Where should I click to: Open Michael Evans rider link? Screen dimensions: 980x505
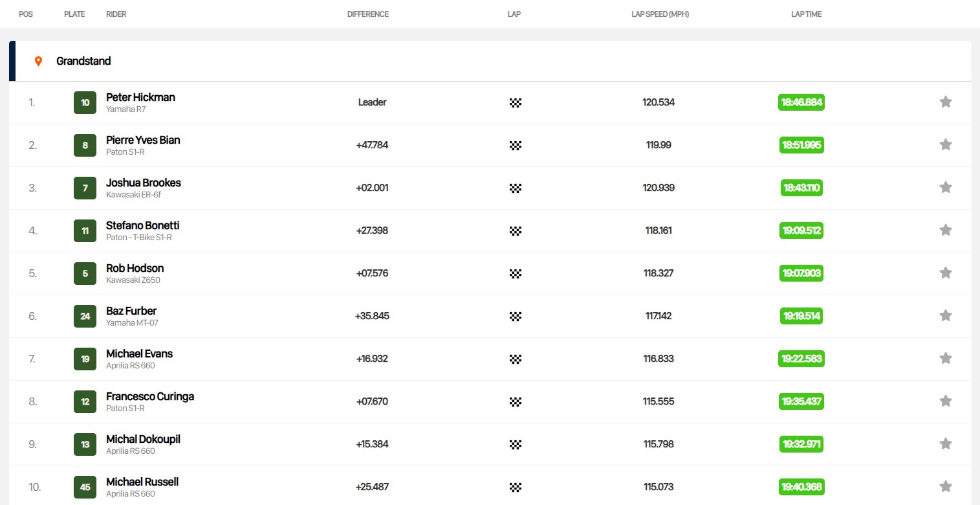(139, 353)
